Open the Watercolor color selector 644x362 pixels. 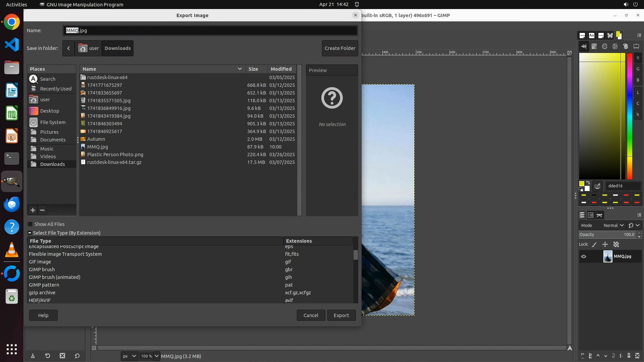605,47
